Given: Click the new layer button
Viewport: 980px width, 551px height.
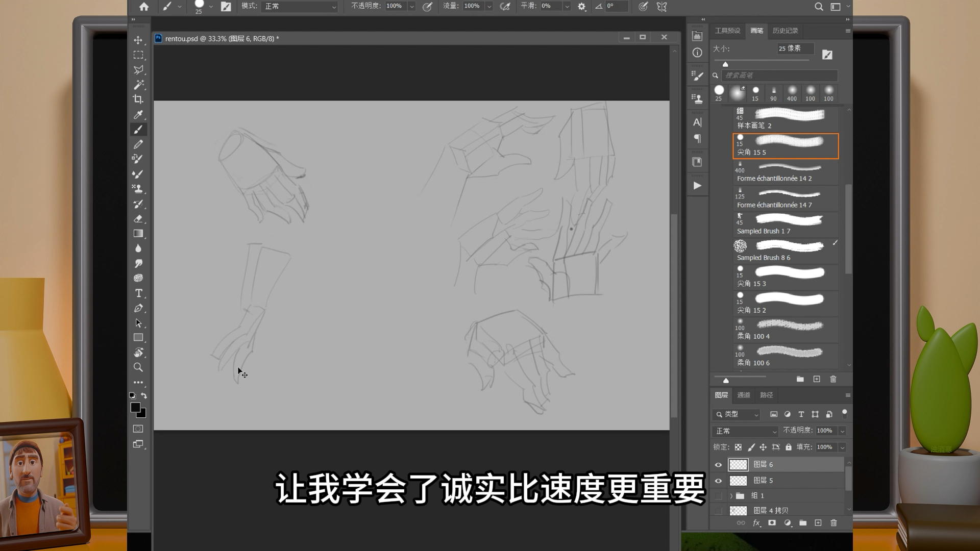Looking at the screenshot, I should pos(818,523).
